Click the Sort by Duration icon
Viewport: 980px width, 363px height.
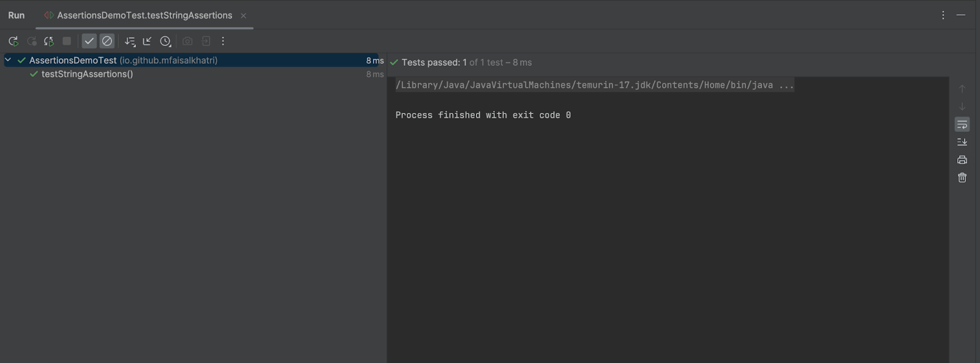(130, 41)
